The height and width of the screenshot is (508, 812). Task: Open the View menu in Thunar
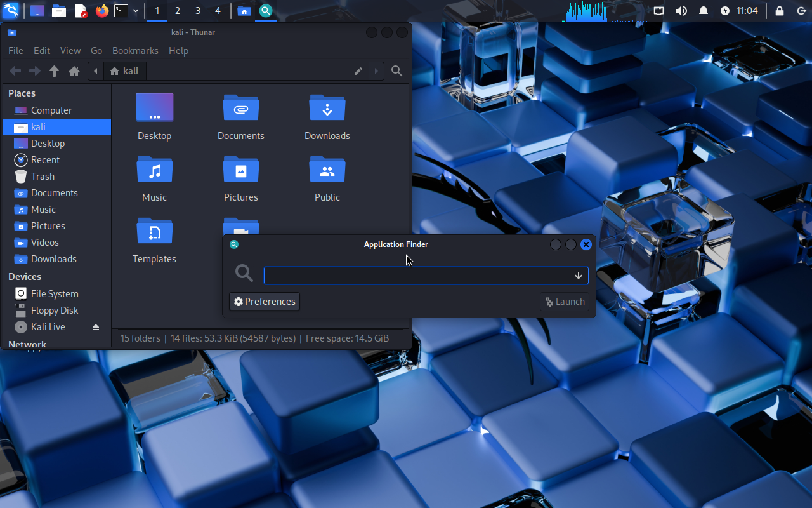pyautogui.click(x=70, y=51)
